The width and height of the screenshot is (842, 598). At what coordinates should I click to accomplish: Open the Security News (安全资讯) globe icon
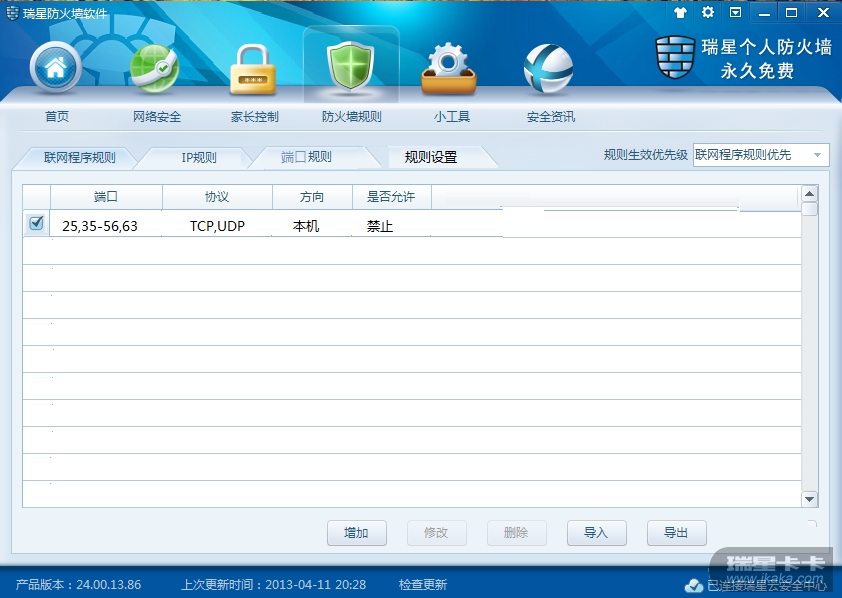548,69
